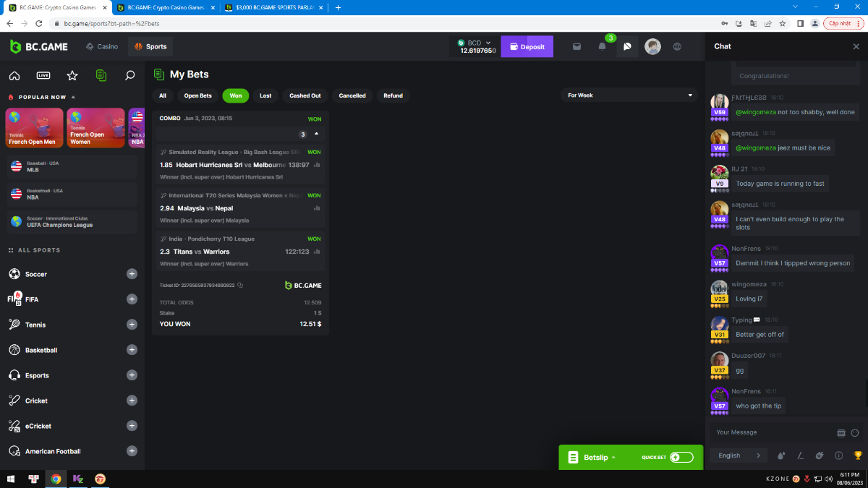Viewport: 868px width, 488px height.
Task: Open the mail inbox icon
Action: tap(576, 46)
